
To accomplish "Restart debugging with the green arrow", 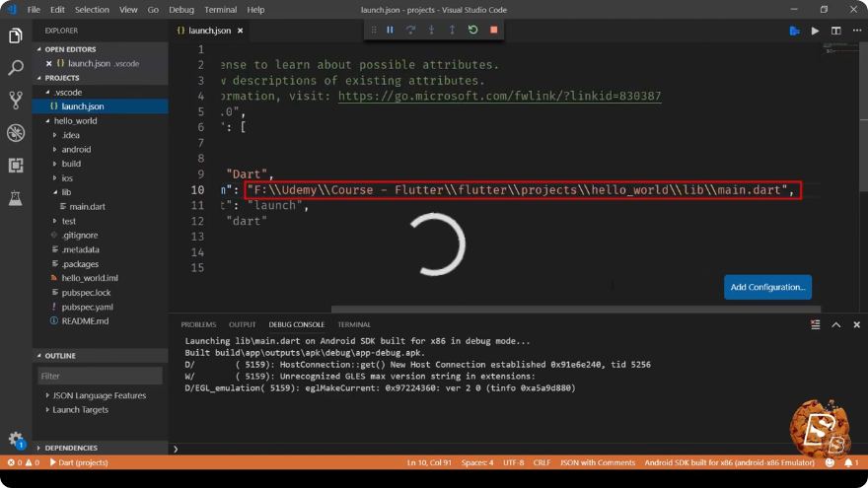I will (x=472, y=30).
